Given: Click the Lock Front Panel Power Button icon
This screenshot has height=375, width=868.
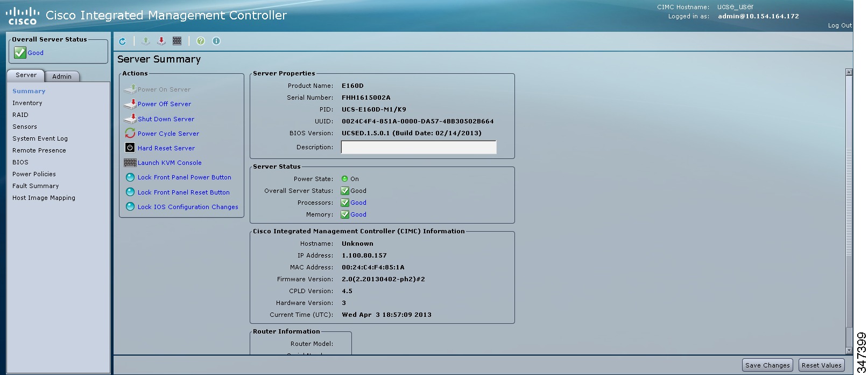Looking at the screenshot, I should (130, 177).
